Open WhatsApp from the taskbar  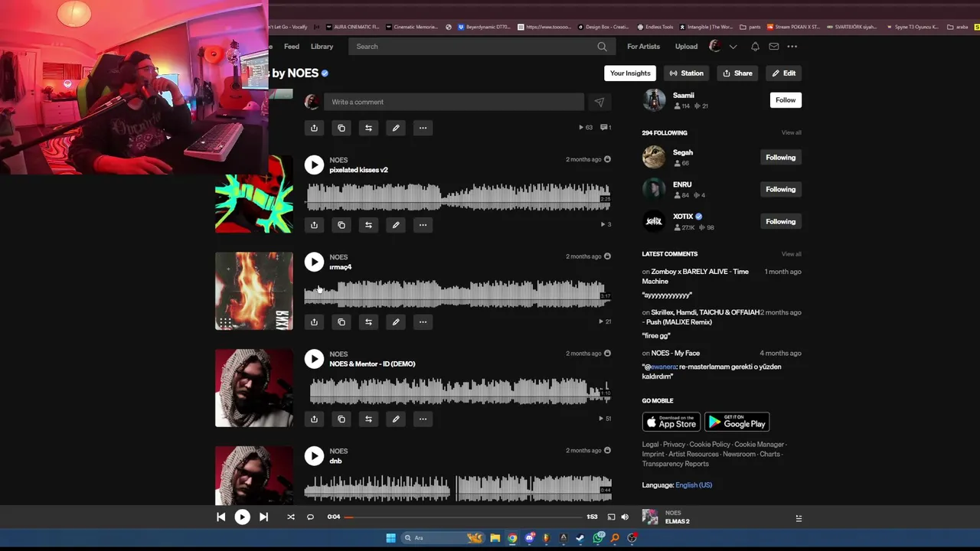(598, 538)
